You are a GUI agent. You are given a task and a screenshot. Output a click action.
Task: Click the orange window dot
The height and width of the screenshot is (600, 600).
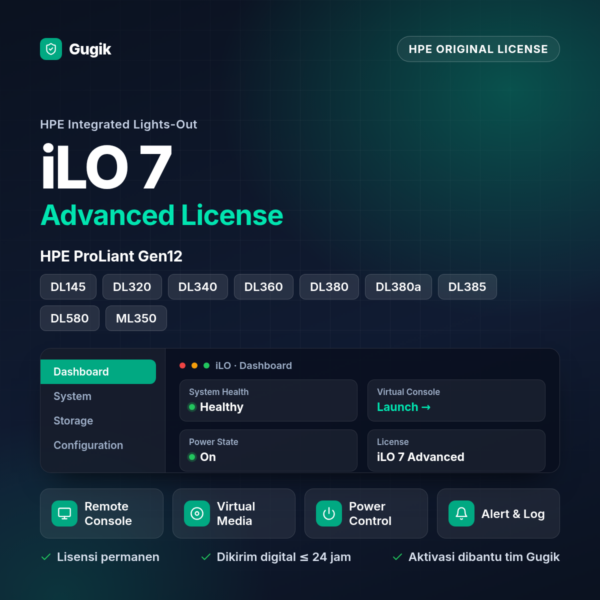[x=194, y=365]
